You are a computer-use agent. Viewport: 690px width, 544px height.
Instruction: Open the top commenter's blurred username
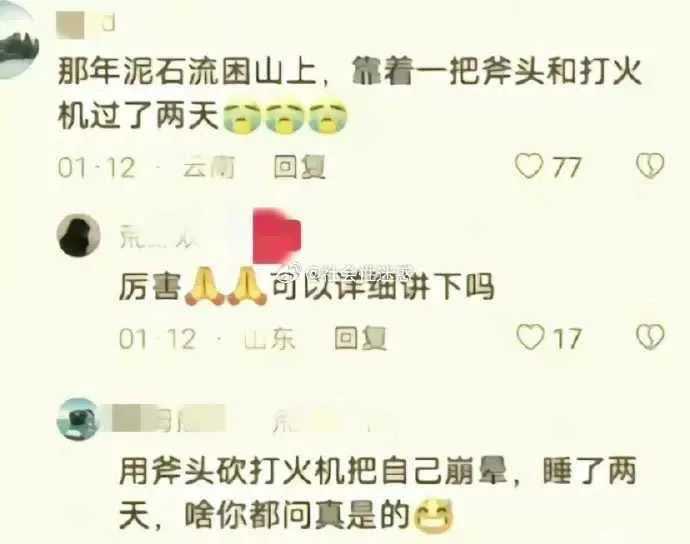[86, 23]
